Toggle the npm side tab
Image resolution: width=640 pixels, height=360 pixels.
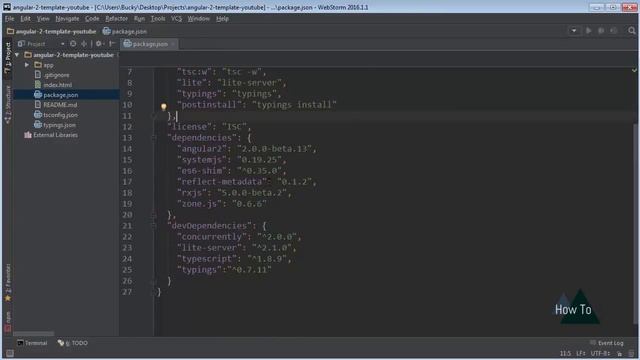pyautogui.click(x=7, y=322)
